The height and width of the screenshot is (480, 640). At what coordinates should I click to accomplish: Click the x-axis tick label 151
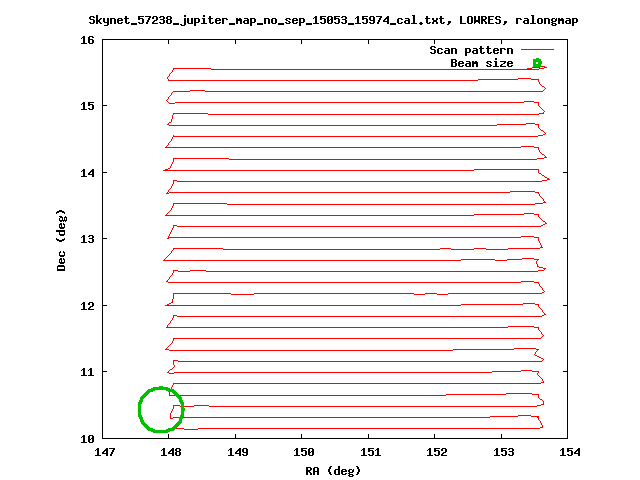click(x=370, y=452)
